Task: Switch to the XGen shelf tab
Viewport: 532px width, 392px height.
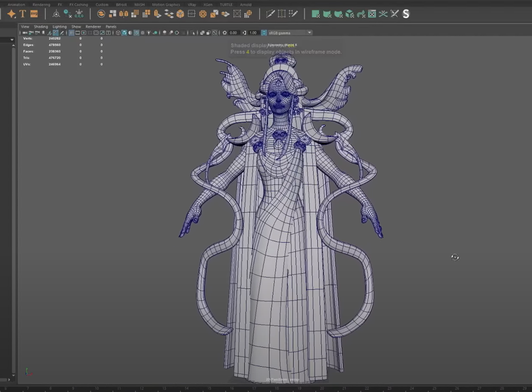Action: pos(208,4)
